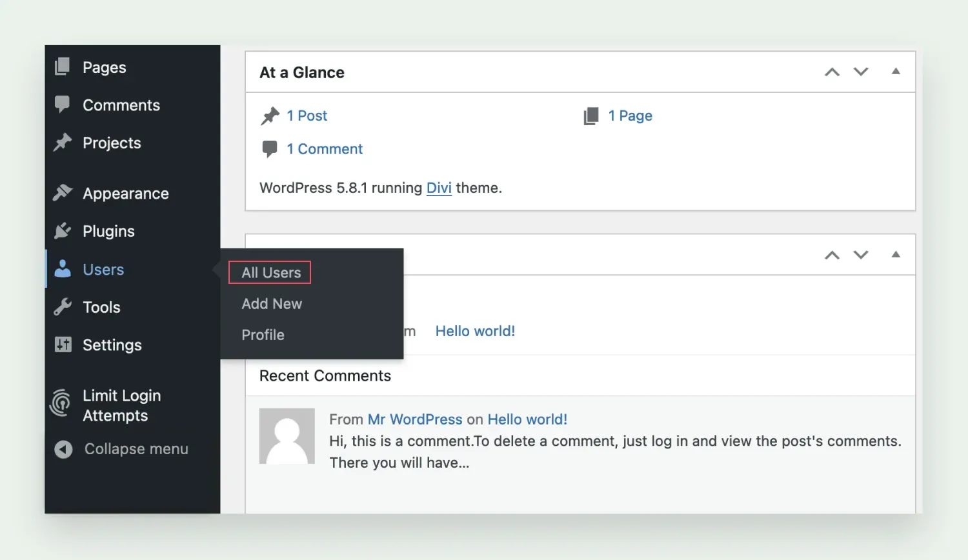
Task: Click the Appearance paintbrush icon
Action: coord(63,193)
